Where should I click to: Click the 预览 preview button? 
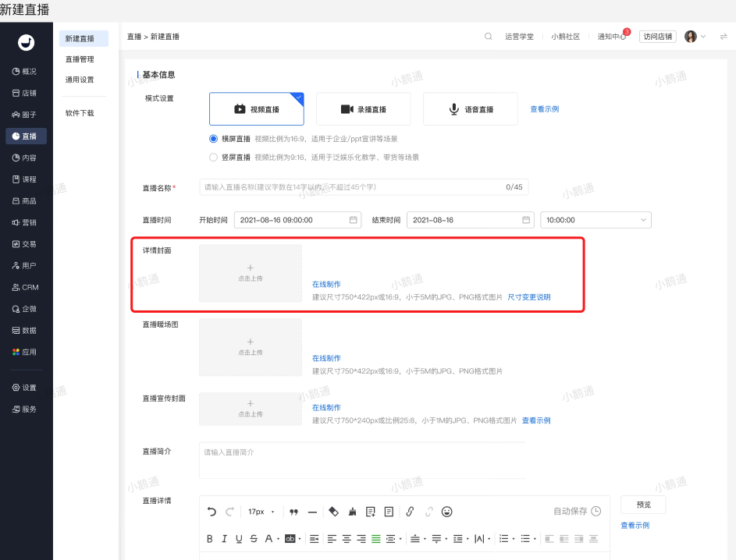[x=643, y=505]
